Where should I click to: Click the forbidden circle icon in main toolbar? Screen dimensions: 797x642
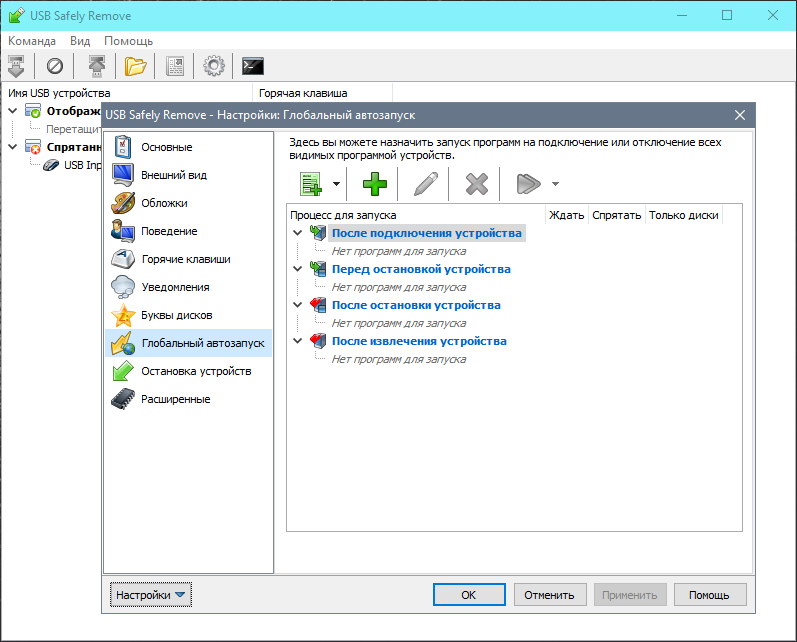[x=55, y=66]
